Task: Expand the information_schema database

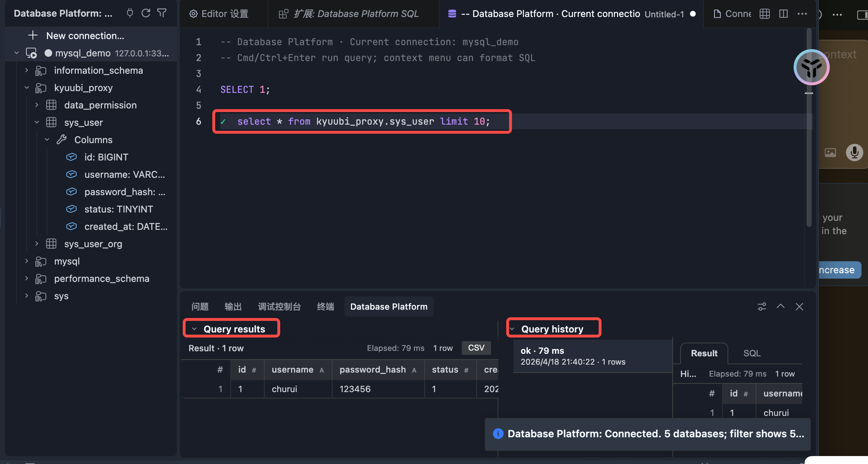Action: 27,70
